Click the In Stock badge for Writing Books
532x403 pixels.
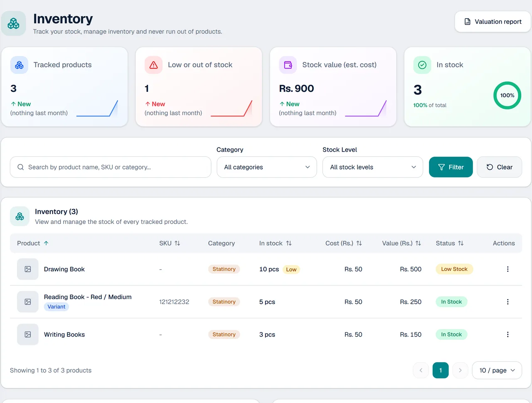[451, 334]
